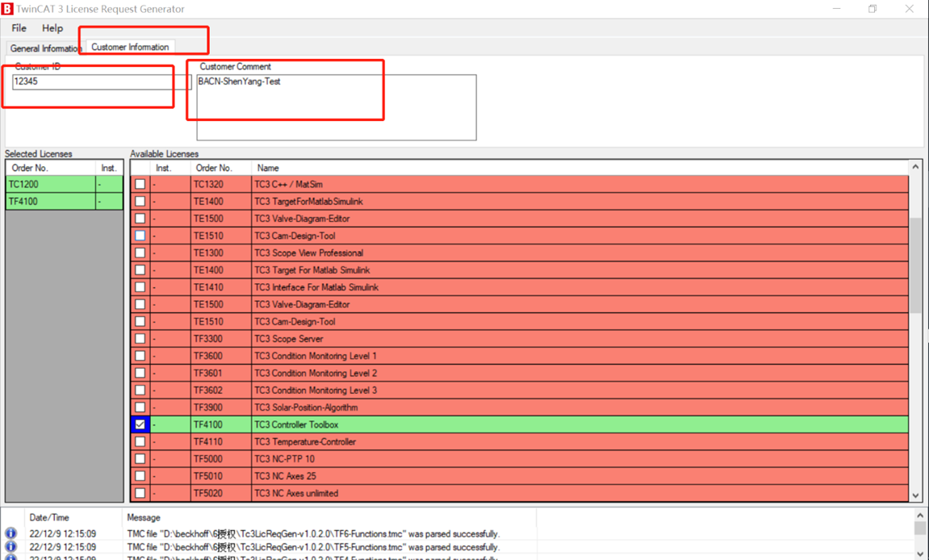Viewport: 929px width, 560px height.
Task: Click the "TC3 Controller Toolbox" name cell
Action: click(x=580, y=424)
